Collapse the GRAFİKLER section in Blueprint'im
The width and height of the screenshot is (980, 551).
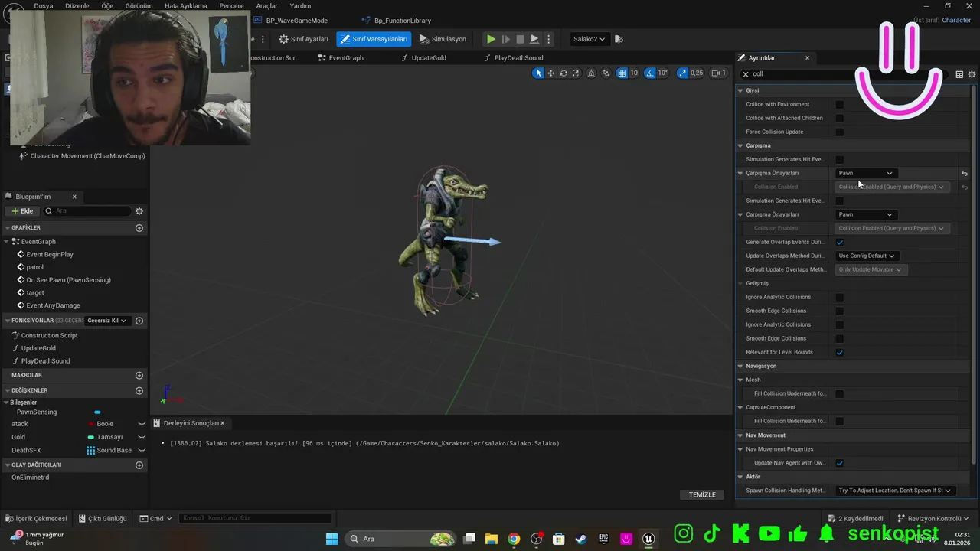pyautogui.click(x=7, y=228)
